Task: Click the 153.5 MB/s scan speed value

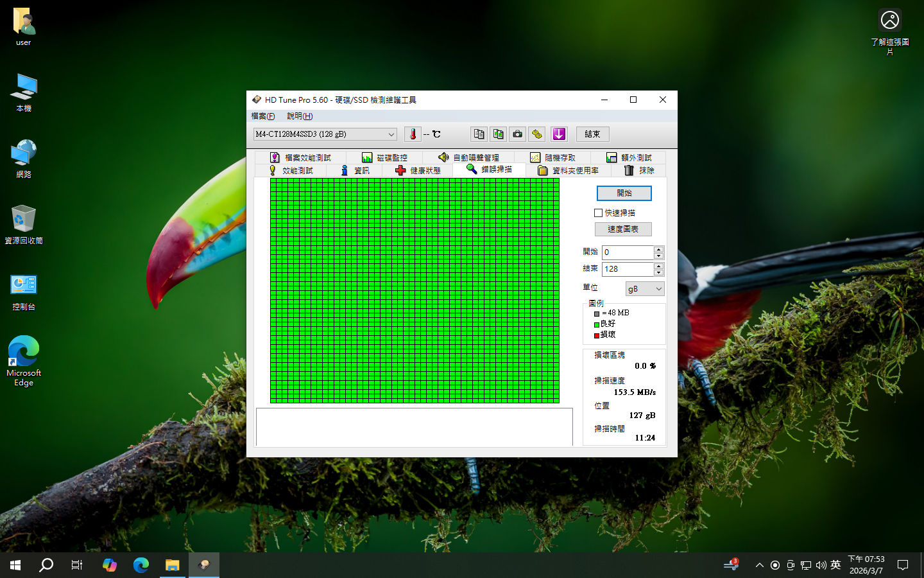Action: tap(635, 392)
